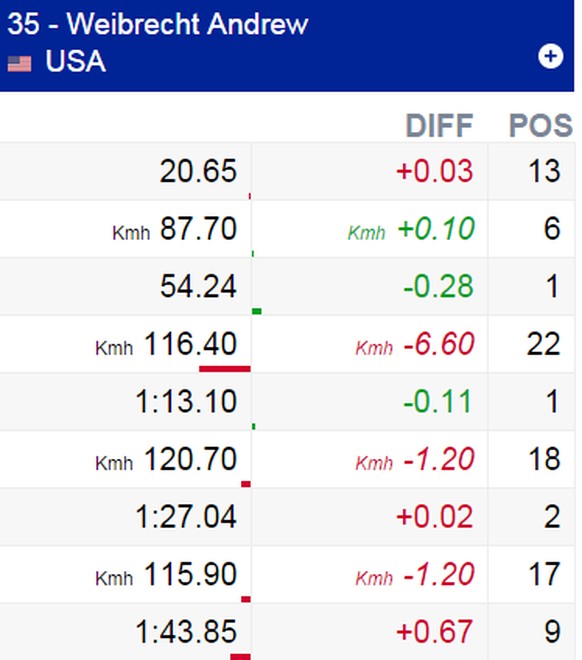Click the USA flag icon
This screenshot has height=660, width=582.
click(19, 64)
